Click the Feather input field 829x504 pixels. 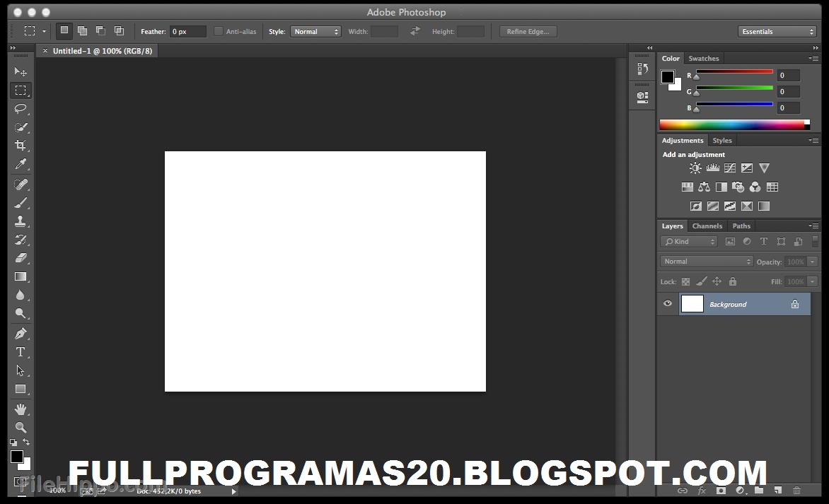187,32
